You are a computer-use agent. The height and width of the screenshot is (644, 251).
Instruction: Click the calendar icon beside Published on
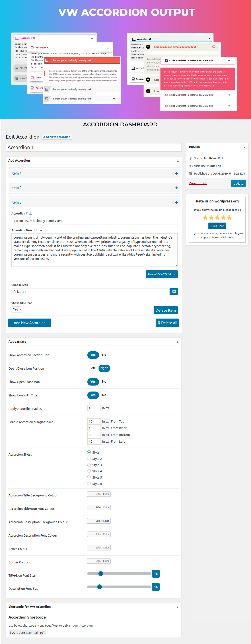coord(191,173)
